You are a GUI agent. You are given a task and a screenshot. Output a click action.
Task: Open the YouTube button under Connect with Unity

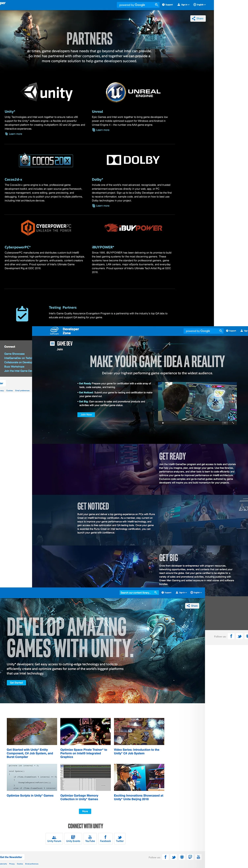point(90,839)
